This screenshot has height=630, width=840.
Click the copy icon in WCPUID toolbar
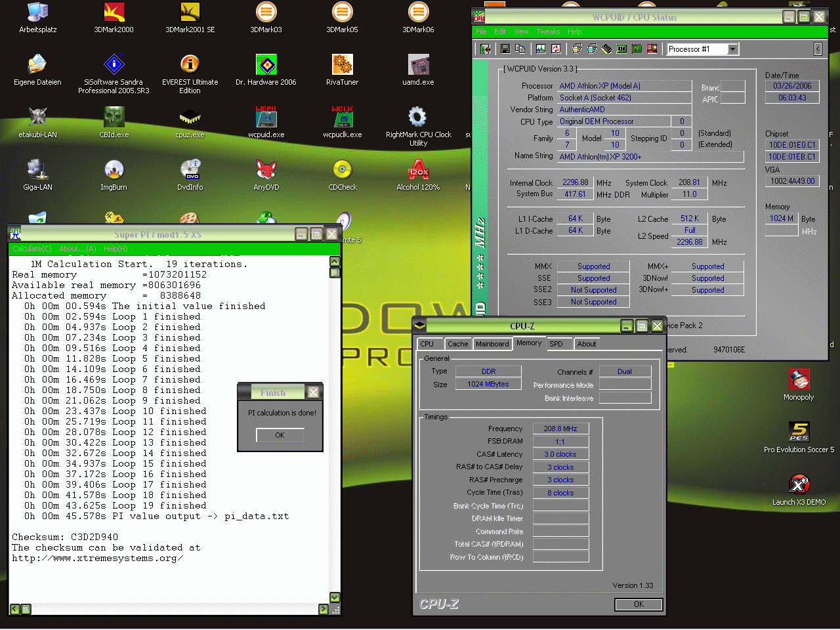pyautogui.click(x=520, y=49)
